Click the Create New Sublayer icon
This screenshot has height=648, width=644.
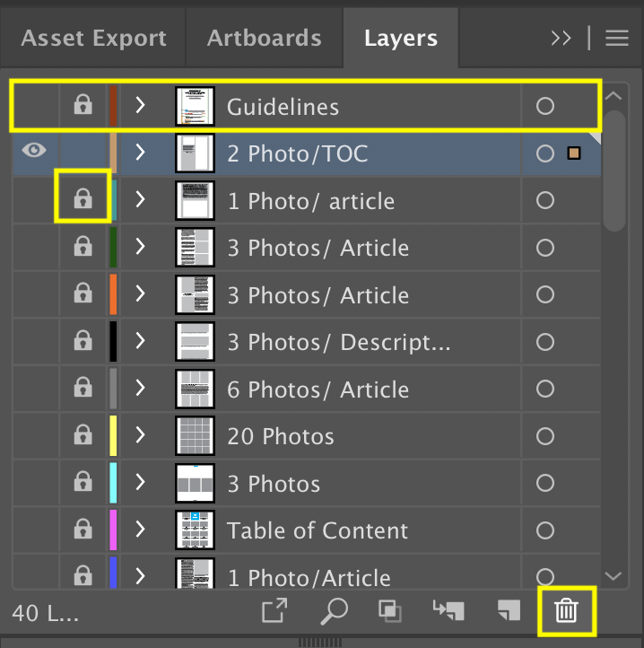448,611
